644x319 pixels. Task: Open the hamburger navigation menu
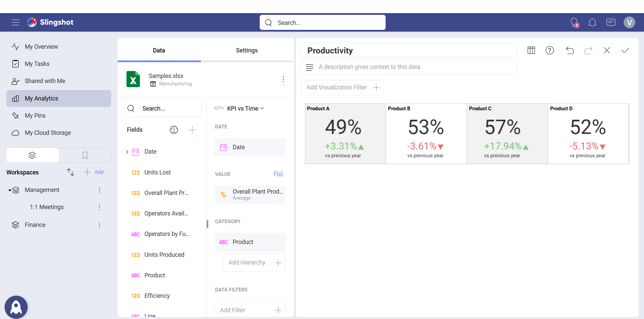click(15, 22)
